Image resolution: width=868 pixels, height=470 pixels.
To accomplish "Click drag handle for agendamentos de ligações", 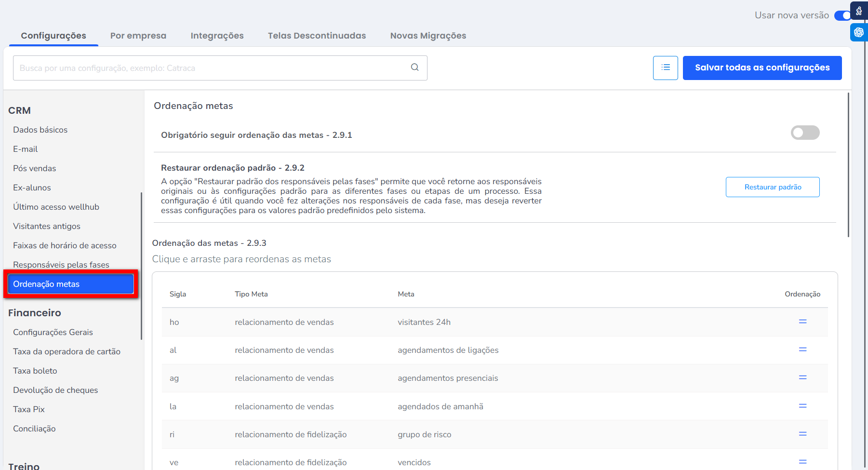I will coord(802,349).
